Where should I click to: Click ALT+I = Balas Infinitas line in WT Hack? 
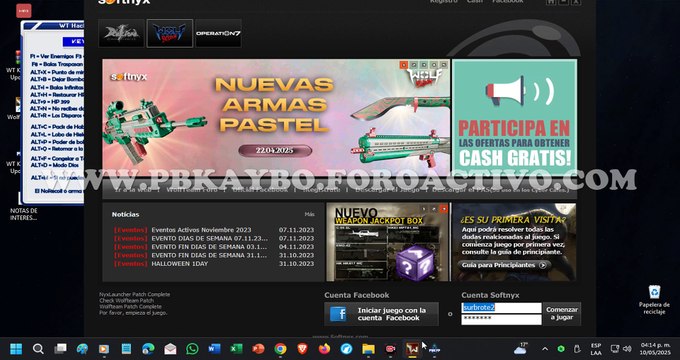[57, 87]
